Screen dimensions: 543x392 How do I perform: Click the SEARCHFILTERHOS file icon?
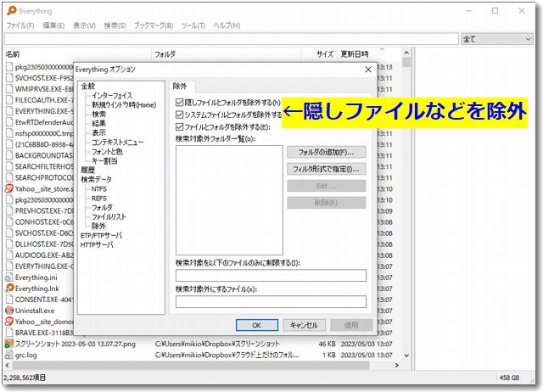tap(9, 166)
